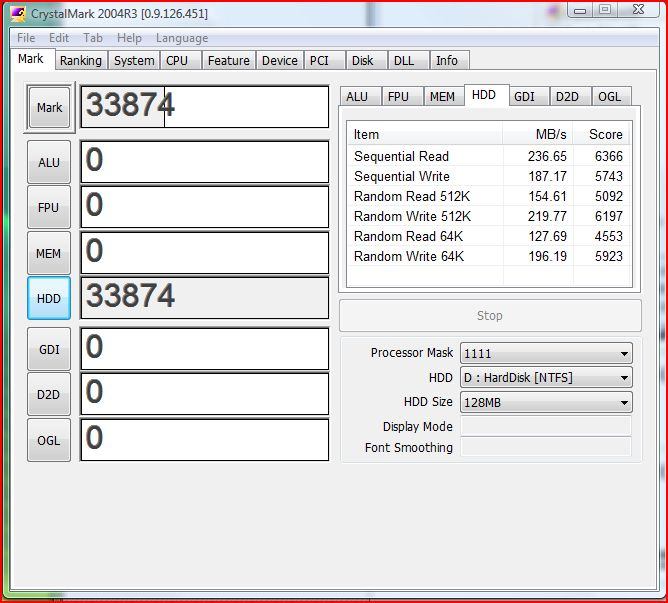Image resolution: width=668 pixels, height=603 pixels.
Task: Click the CrystalMark app icon in title bar
Action: tap(18, 14)
